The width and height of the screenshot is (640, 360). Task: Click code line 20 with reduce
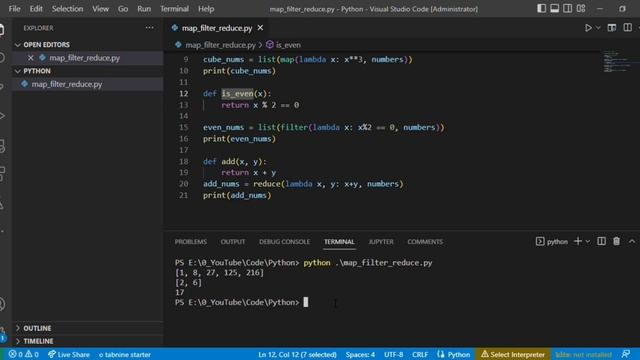[303, 184]
